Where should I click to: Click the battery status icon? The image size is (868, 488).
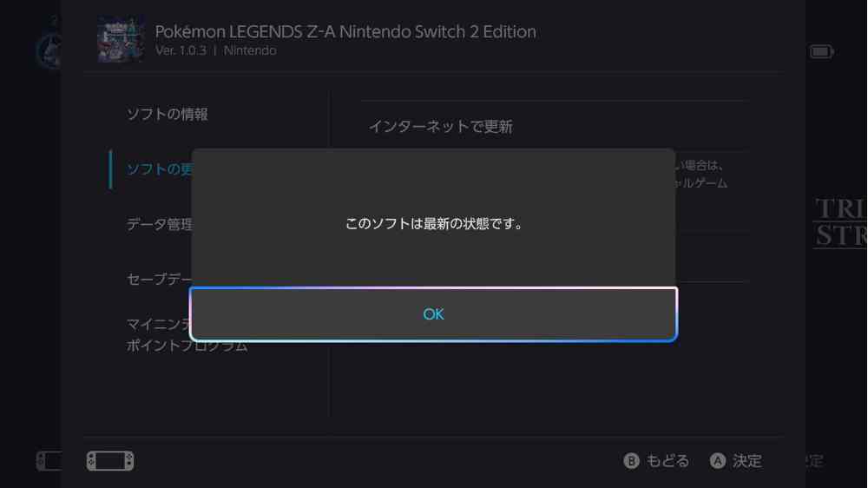click(821, 52)
